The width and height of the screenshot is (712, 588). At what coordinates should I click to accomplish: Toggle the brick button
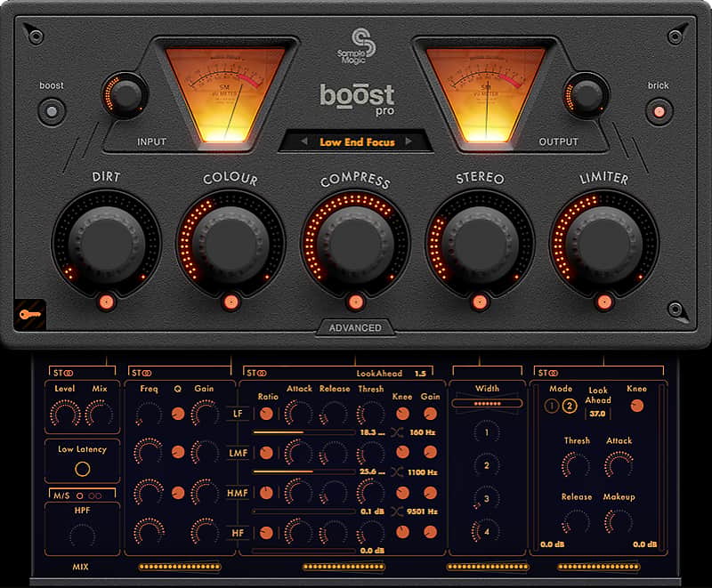[659, 111]
